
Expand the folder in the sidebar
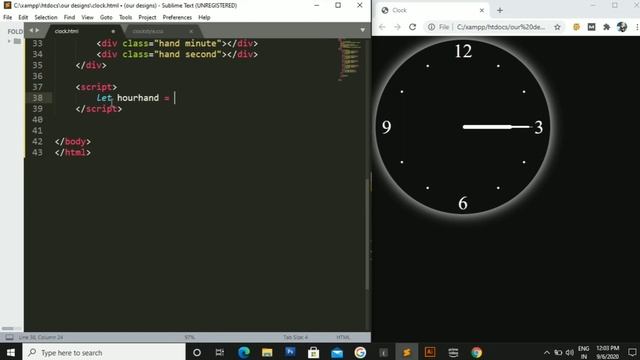(x=9, y=41)
